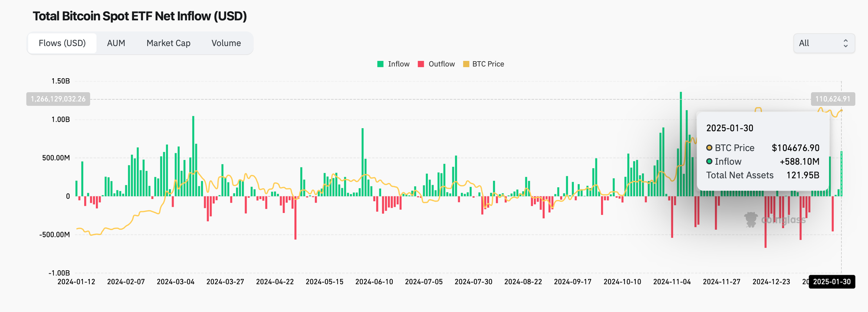This screenshot has width=868, height=312.
Task: Switch to the AUM tab
Action: click(x=116, y=43)
